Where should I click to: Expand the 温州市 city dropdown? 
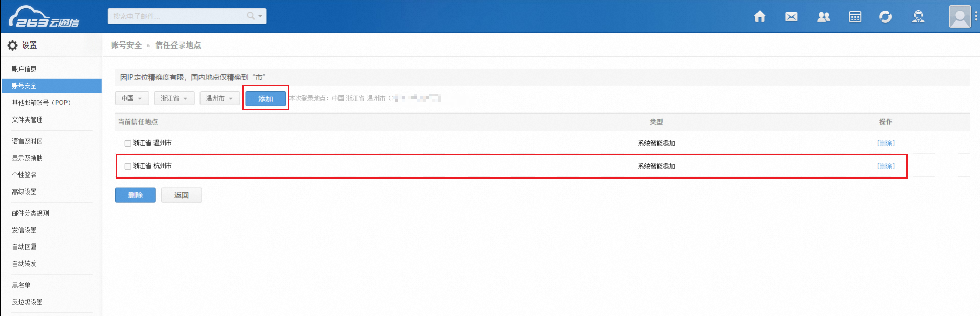(x=219, y=98)
